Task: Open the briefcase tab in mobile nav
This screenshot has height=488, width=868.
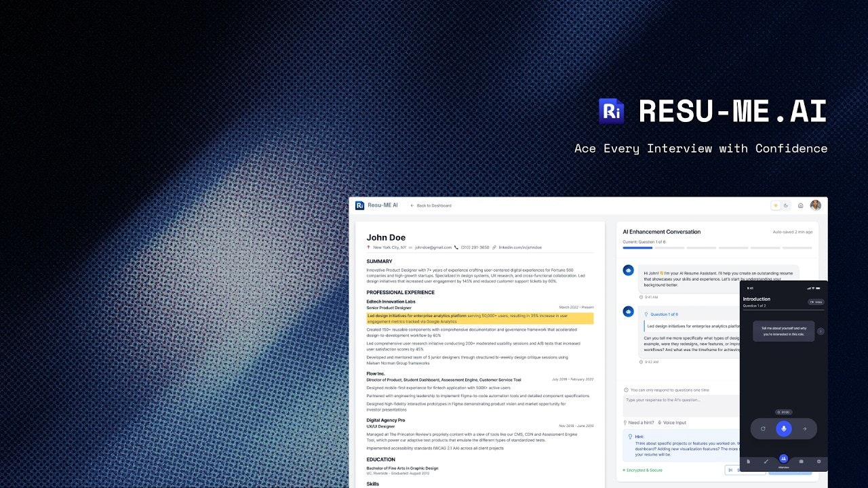Action: (x=802, y=462)
